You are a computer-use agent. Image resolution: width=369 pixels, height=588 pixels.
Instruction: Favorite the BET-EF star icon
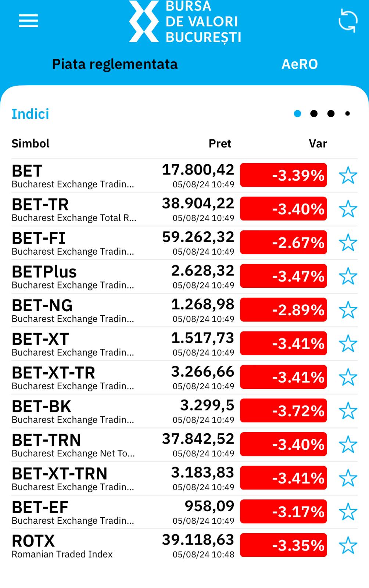[x=348, y=512]
